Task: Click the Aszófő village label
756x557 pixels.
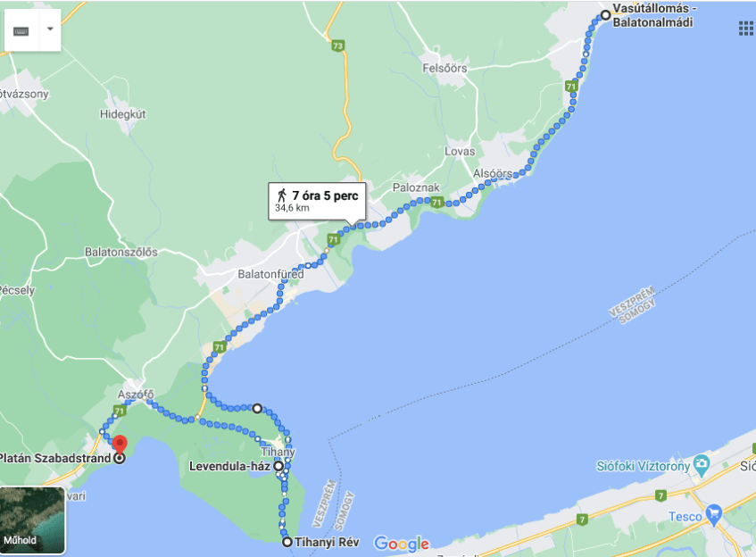Action: pyautogui.click(x=136, y=395)
